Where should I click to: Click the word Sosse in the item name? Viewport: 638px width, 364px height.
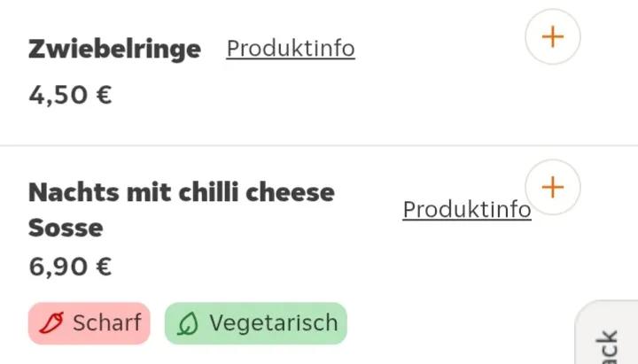pos(66,228)
